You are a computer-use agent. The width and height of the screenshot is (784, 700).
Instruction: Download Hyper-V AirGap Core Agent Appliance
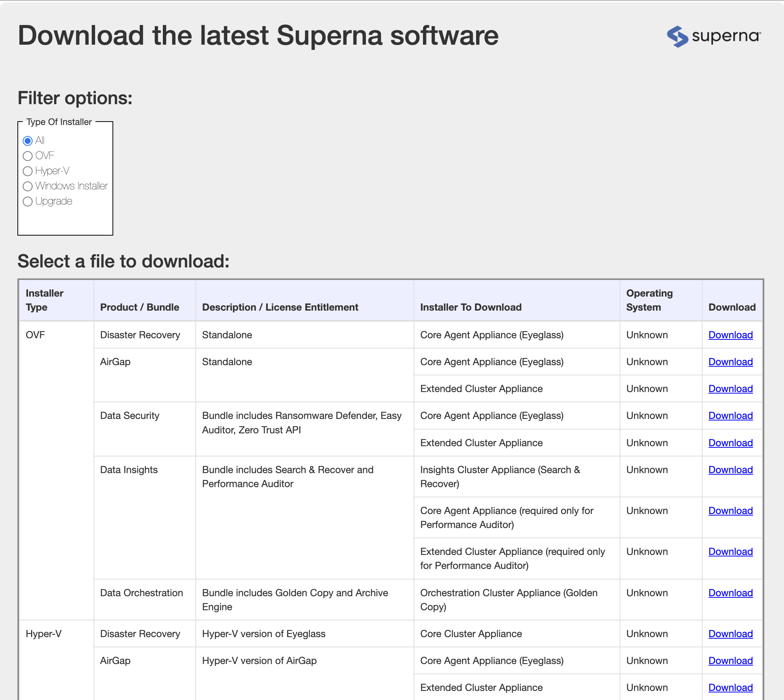(730, 661)
